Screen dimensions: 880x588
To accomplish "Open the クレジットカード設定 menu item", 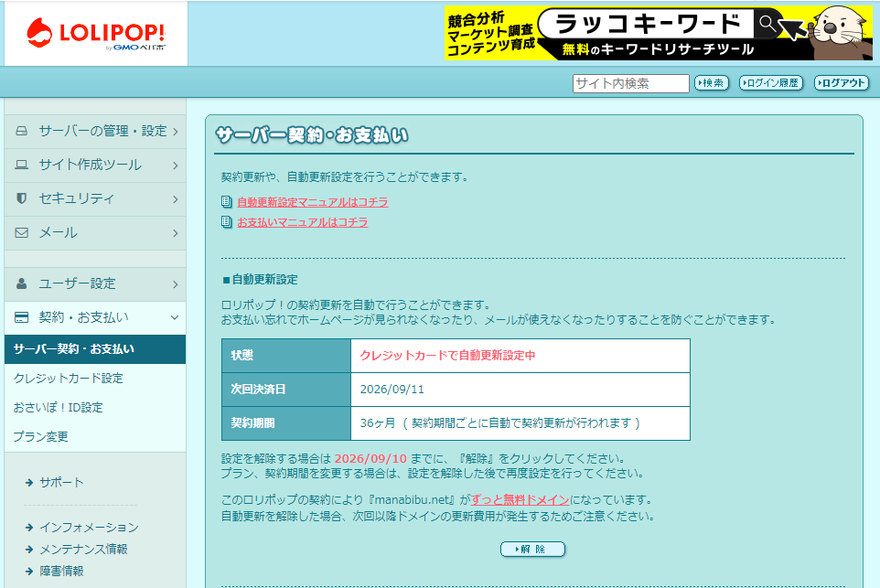I will pos(69,378).
